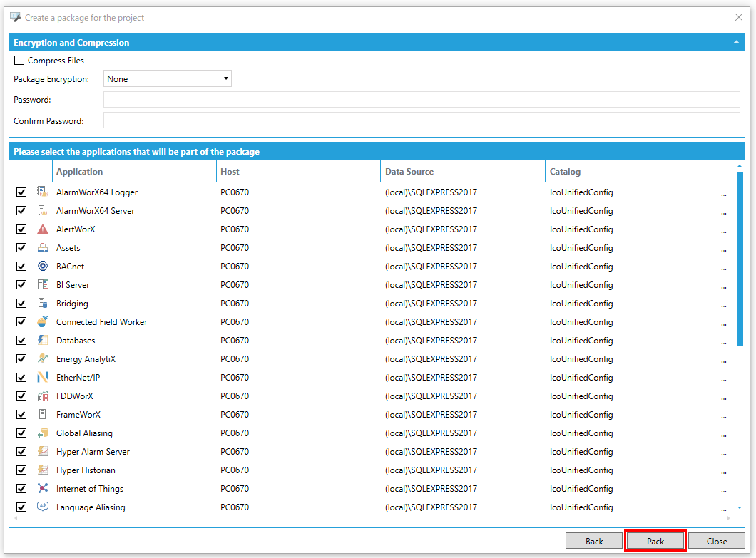Image resolution: width=756 pixels, height=558 pixels.
Task: Click the Back button
Action: 594,542
